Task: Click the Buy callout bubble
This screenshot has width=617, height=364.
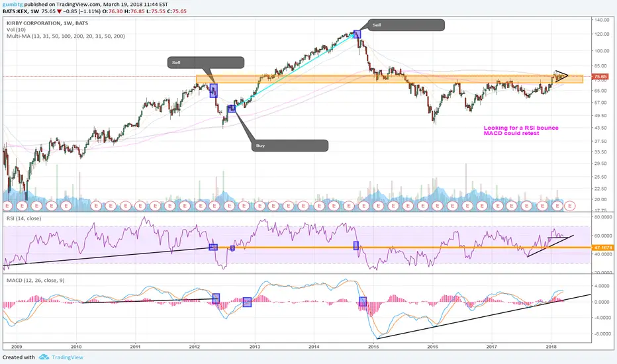Action: click(x=289, y=146)
